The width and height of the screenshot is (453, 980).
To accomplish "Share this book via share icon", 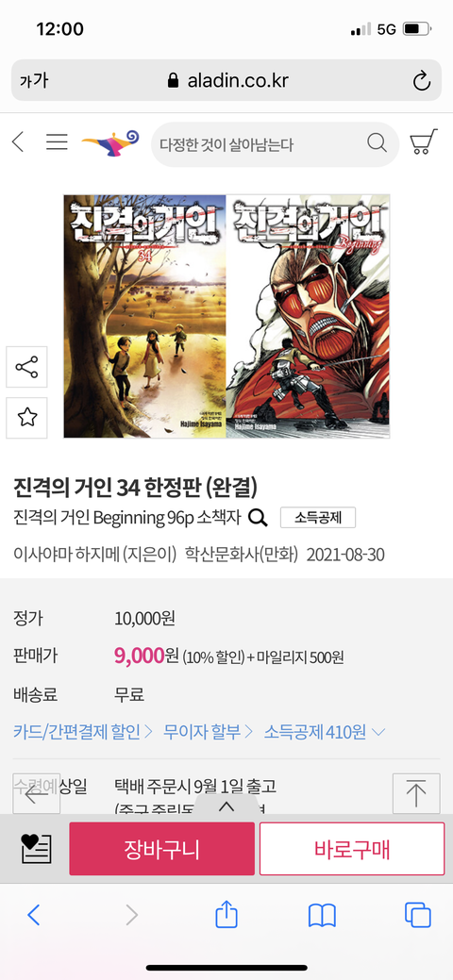I will coord(27,367).
